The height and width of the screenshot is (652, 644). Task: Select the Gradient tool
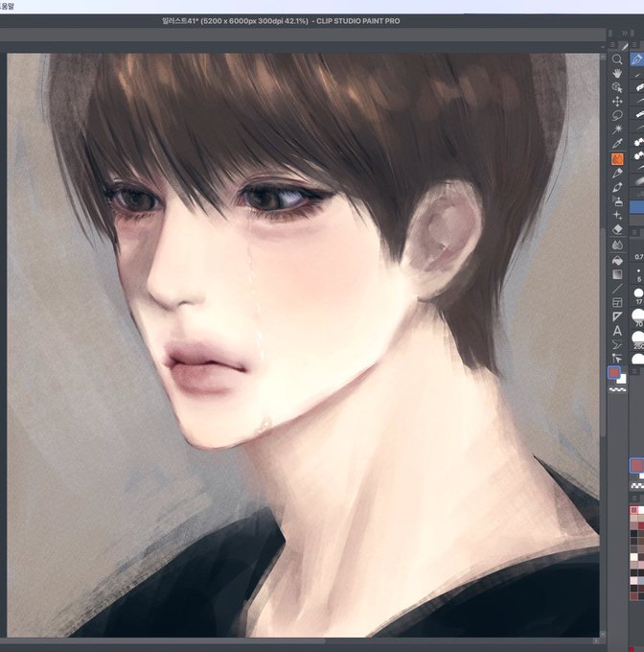click(617, 274)
